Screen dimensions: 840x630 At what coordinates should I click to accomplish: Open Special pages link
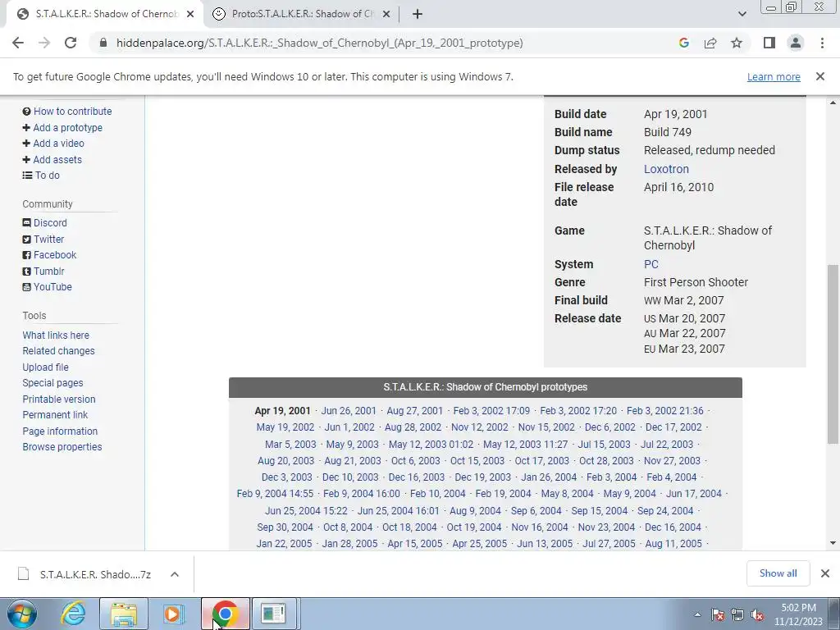click(52, 383)
